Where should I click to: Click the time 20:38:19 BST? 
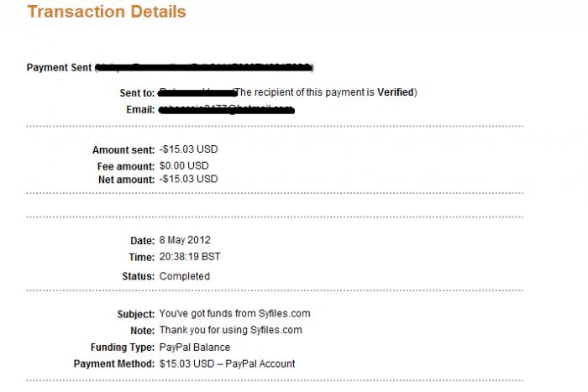coord(189,257)
